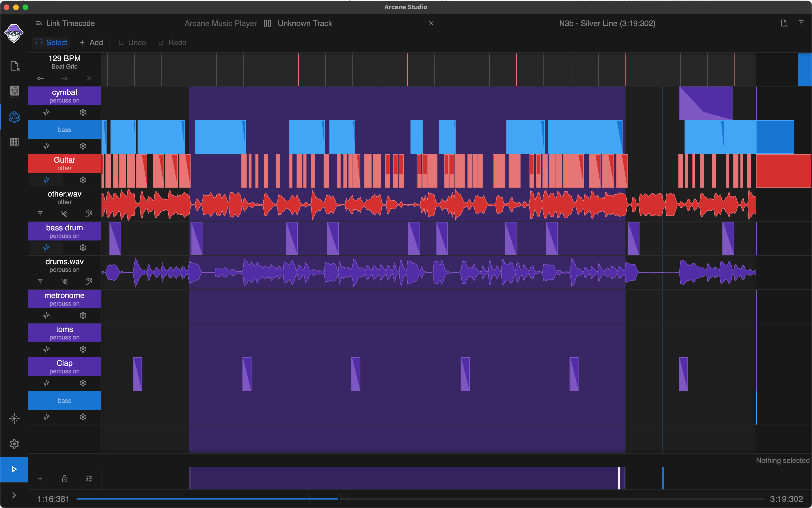
Task: Open the grid view icon in sidebar
Action: pos(14,142)
